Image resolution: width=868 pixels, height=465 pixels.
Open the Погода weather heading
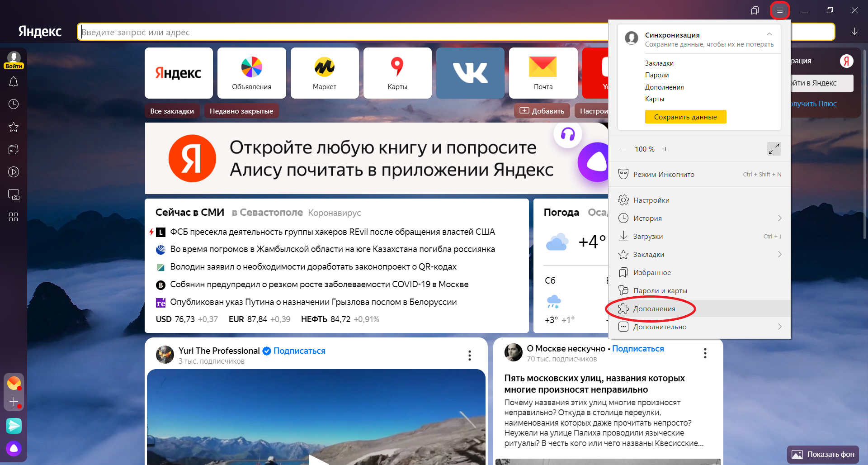tap(561, 212)
